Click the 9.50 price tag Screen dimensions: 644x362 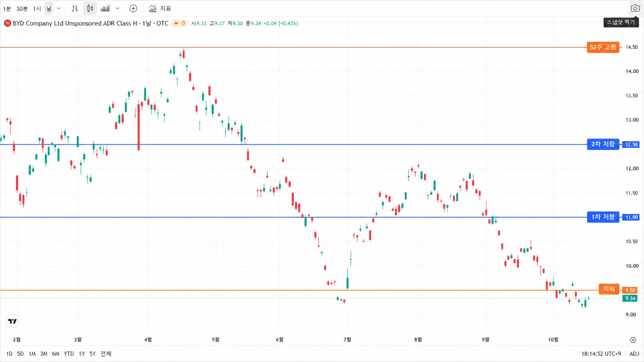(x=630, y=290)
